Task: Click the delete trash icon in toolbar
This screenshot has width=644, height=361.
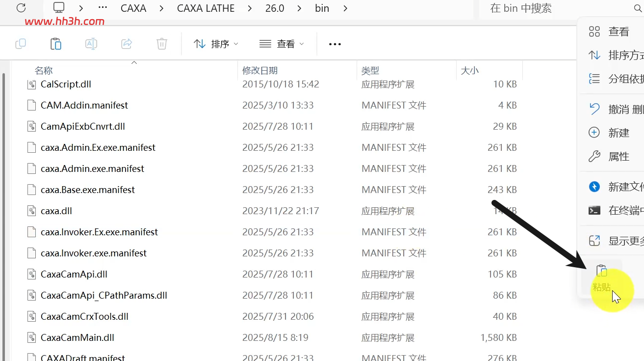Action: pyautogui.click(x=162, y=44)
